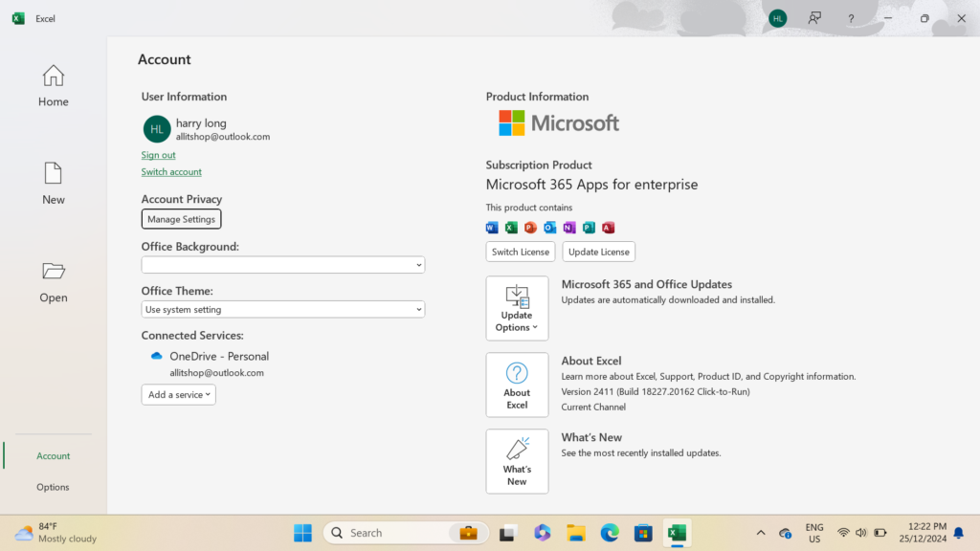
Task: Open File Explorer from the taskbar
Action: point(575,533)
